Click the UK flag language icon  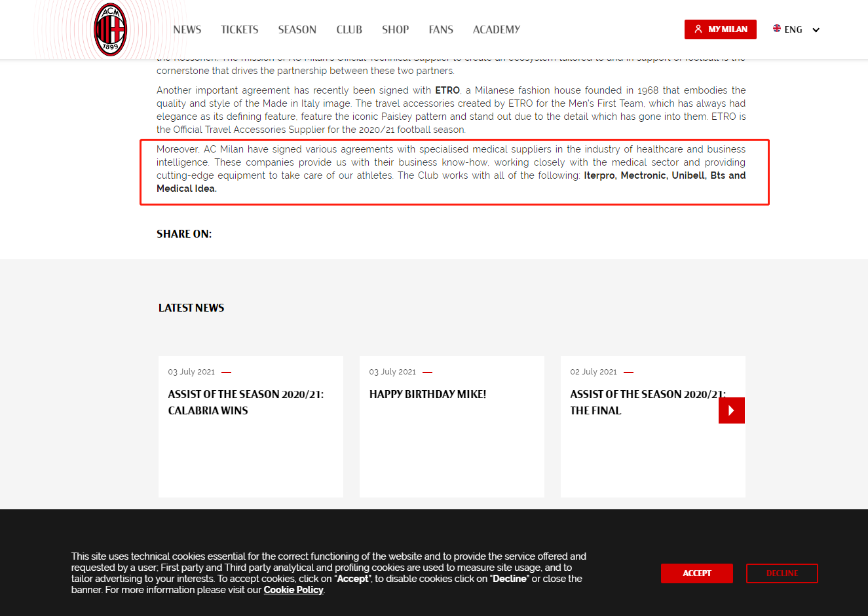777,29
